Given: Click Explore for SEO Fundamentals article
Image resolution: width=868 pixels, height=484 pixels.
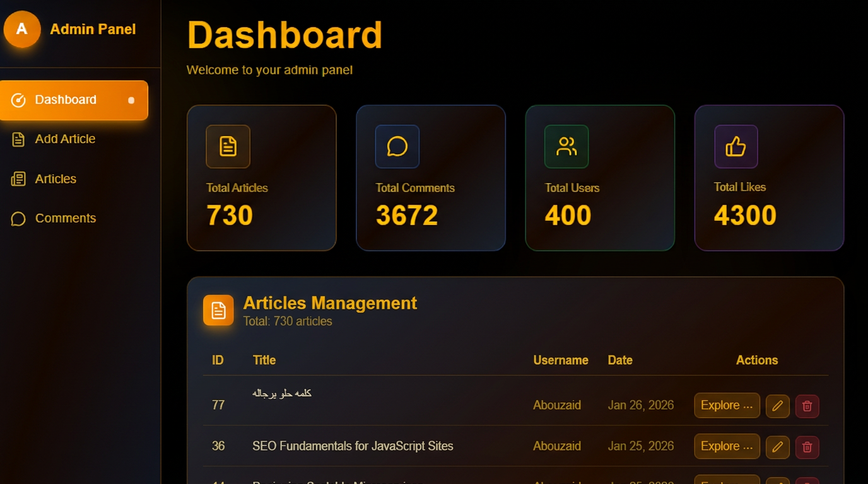Looking at the screenshot, I should pyautogui.click(x=727, y=446).
